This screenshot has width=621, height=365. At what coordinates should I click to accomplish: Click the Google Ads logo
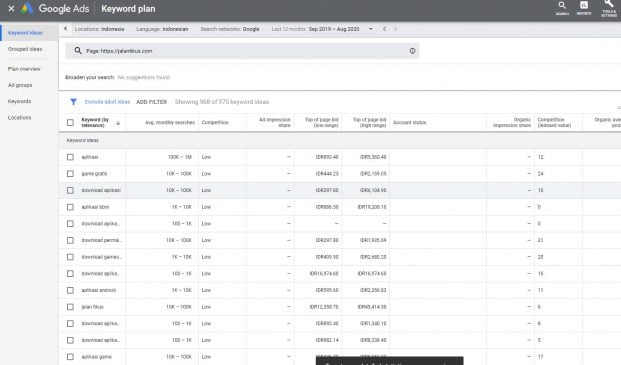coord(27,8)
